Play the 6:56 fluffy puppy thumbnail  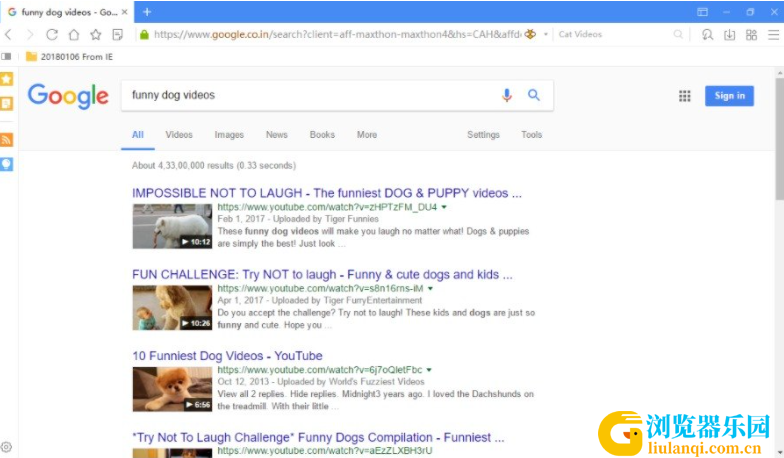click(x=172, y=389)
